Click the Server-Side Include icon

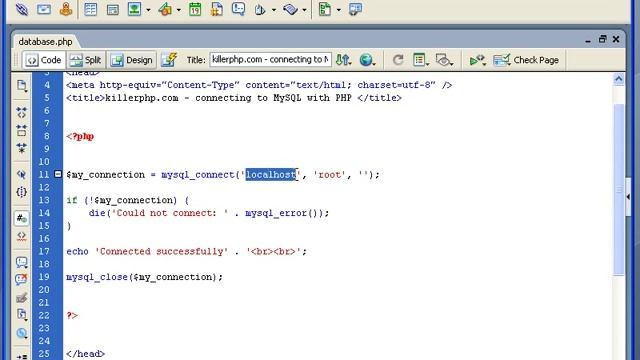pos(217,9)
